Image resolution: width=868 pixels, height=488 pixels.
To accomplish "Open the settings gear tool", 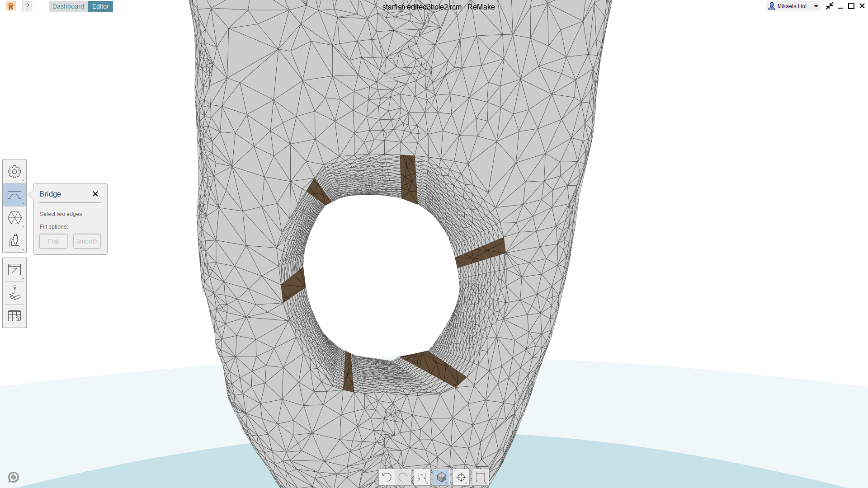I will coord(14,172).
